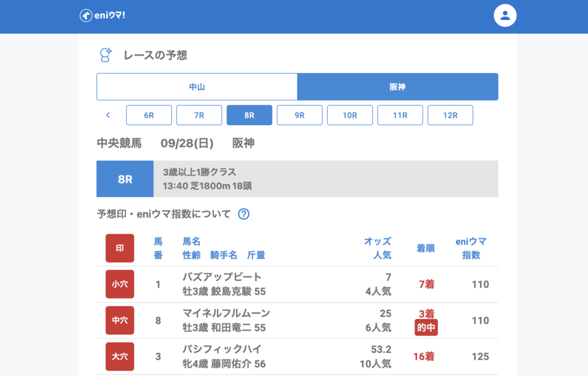Click the 的中 hit badge

[x=426, y=328]
